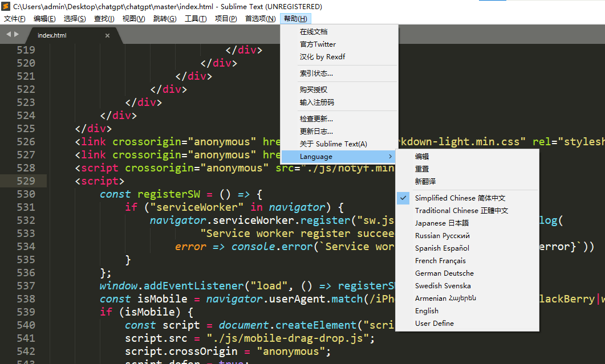Select User Define language option
This screenshot has height=364, width=605.
tap(467, 323)
